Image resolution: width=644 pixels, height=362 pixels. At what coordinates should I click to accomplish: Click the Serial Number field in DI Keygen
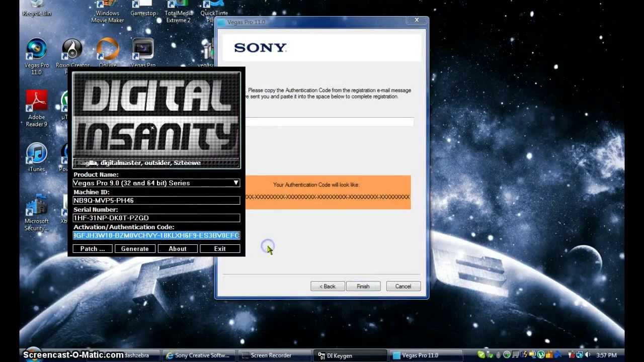(156, 218)
